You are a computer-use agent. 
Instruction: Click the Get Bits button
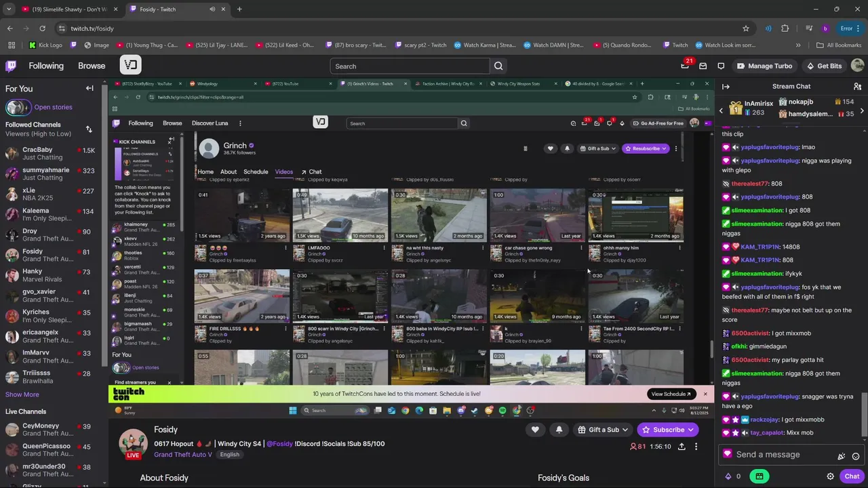824,66
